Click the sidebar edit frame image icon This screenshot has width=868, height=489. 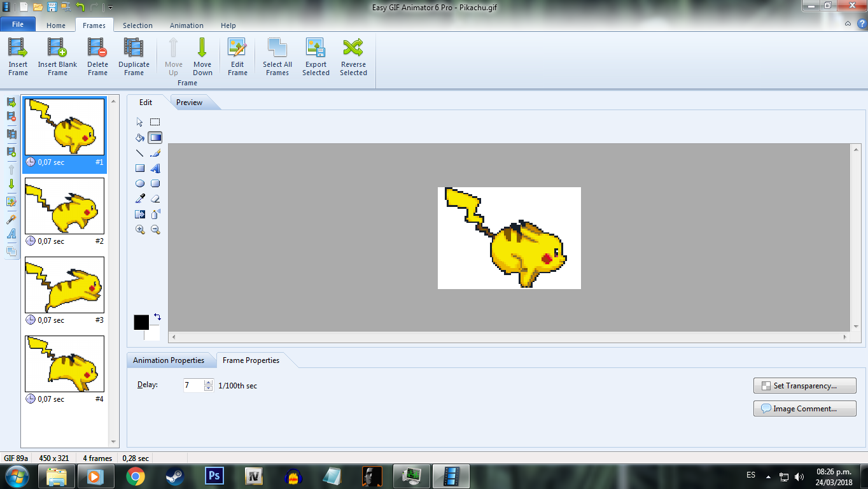click(x=11, y=202)
